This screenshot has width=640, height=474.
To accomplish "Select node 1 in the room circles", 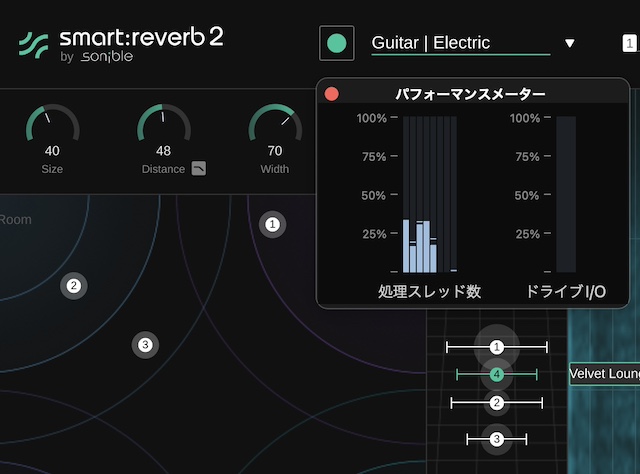I will point(271,225).
